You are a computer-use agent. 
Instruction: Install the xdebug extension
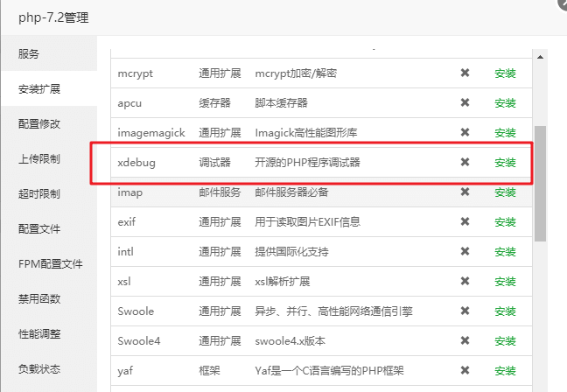[x=505, y=163]
